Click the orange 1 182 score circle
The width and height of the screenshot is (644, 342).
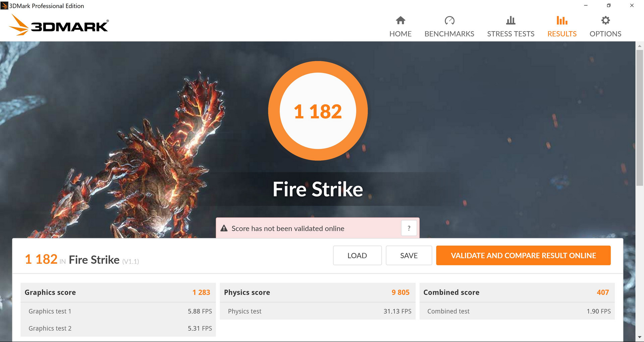point(318,111)
